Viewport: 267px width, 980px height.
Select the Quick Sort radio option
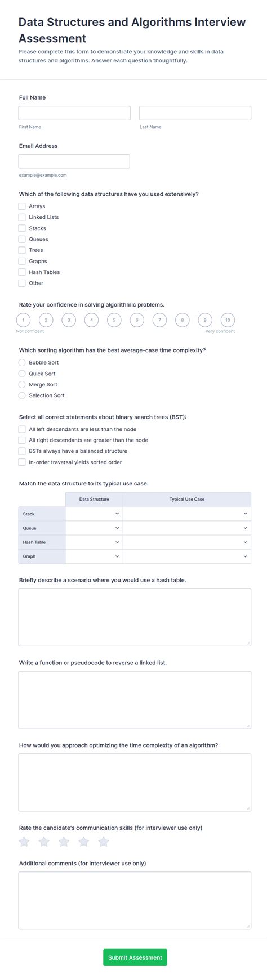(x=22, y=374)
